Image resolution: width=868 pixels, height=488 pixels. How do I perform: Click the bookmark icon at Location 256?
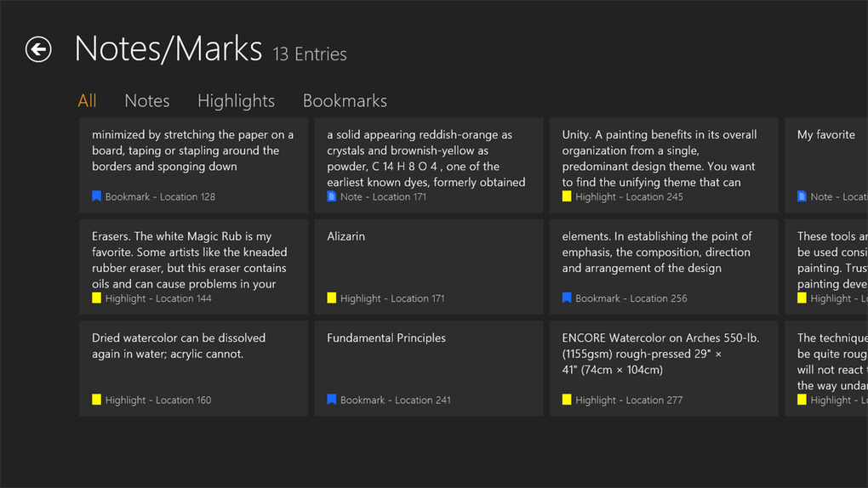567,298
